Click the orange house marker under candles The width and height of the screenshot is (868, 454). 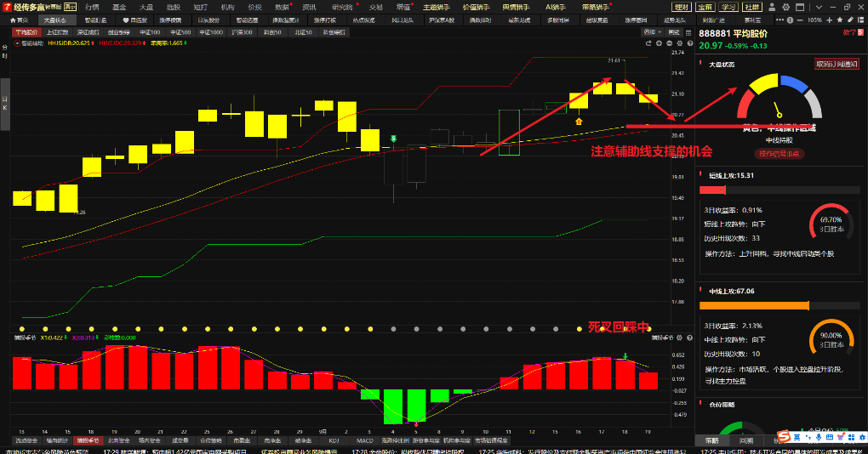click(x=579, y=121)
